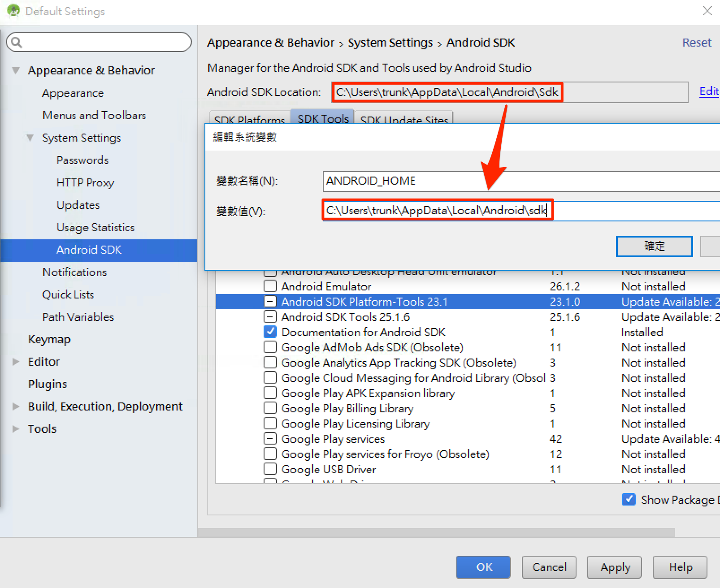Open Notifications settings
The height and width of the screenshot is (588, 720).
(x=74, y=272)
